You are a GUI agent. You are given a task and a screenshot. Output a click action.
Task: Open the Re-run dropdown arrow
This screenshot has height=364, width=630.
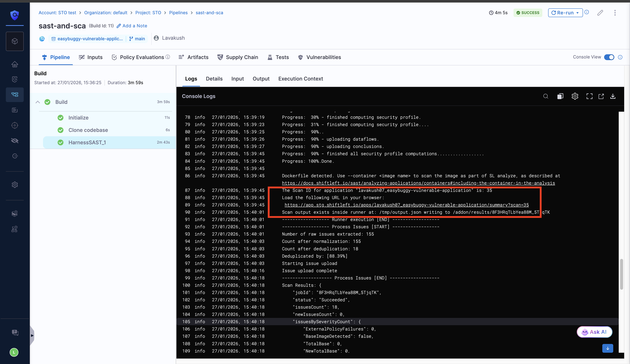tap(577, 13)
